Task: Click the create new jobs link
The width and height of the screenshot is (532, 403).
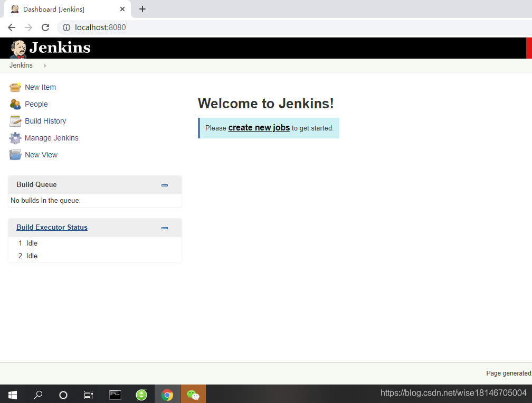Action: point(259,128)
